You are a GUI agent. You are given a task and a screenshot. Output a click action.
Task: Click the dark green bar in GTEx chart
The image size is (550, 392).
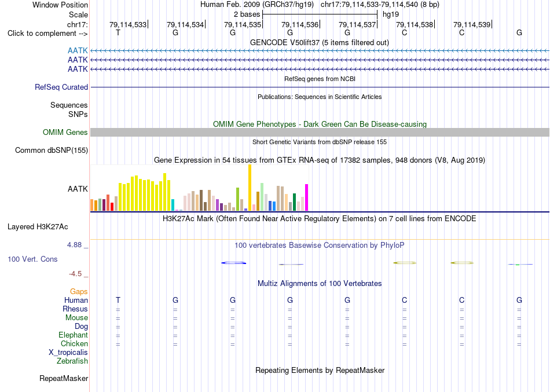pyautogui.click(x=294, y=202)
